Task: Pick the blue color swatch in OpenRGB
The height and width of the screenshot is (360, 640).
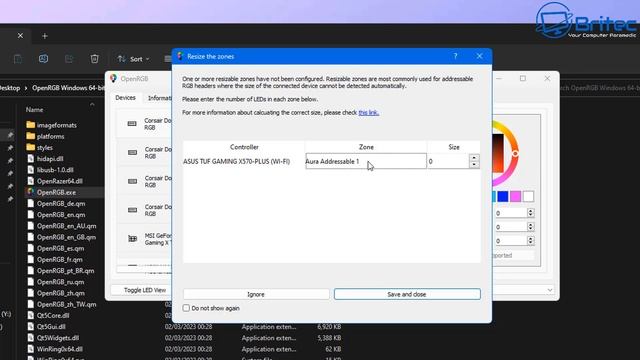Action: tap(503, 197)
